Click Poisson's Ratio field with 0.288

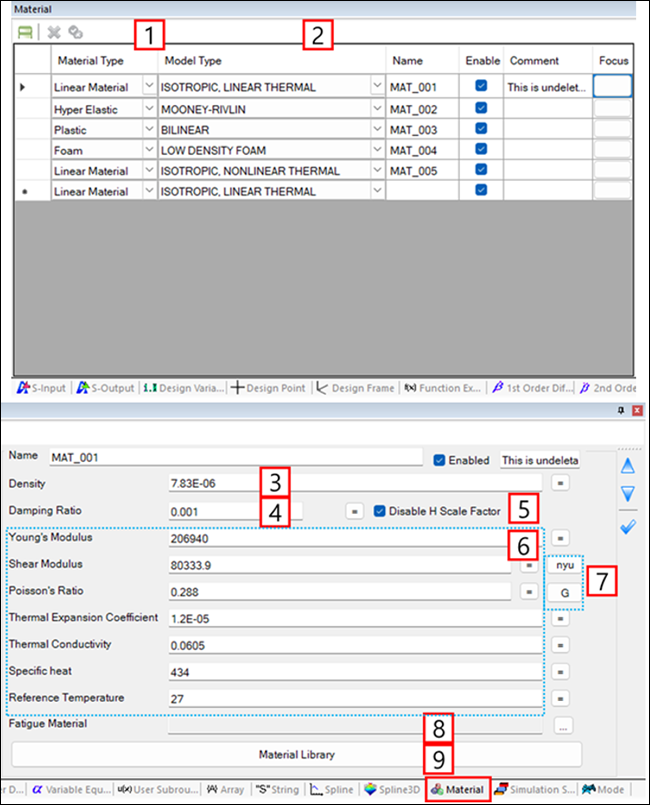pos(340,592)
